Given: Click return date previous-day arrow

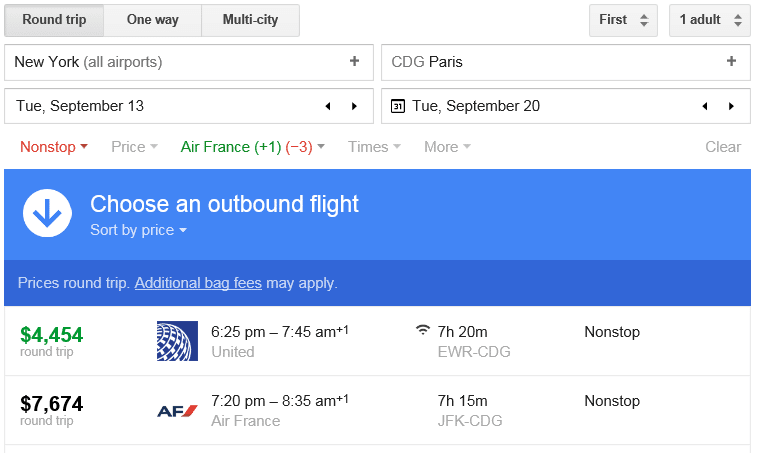Looking at the screenshot, I should (x=704, y=106).
